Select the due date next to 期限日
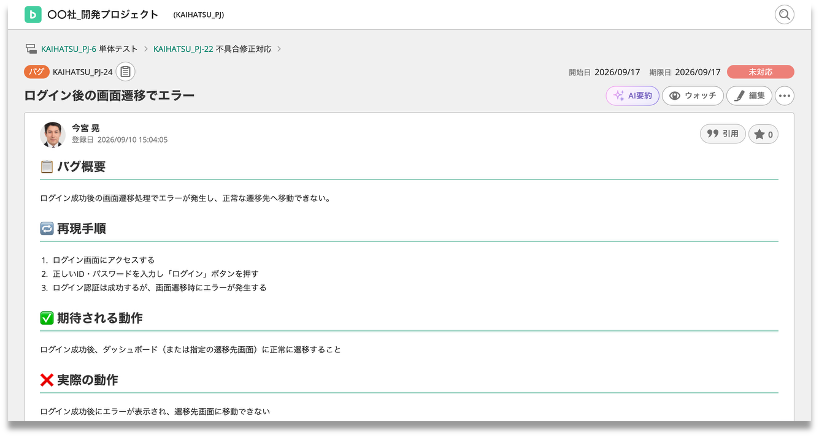820x438 pixels. 698,72
